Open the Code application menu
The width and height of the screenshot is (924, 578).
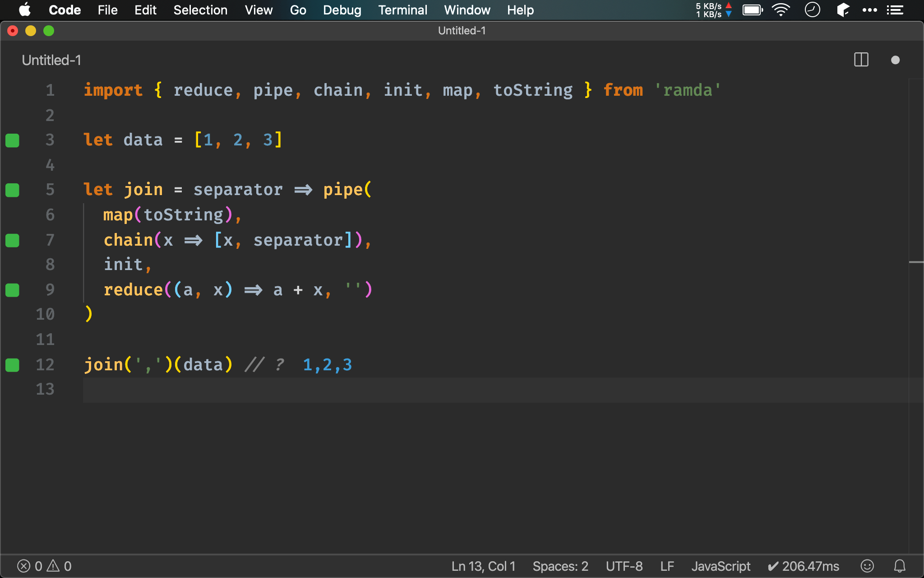point(65,10)
